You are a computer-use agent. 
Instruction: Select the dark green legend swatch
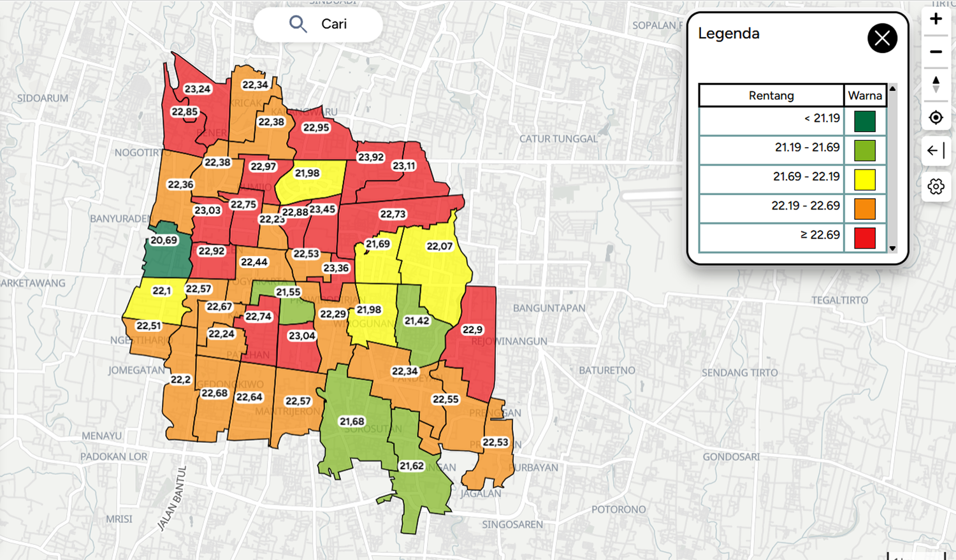865,121
